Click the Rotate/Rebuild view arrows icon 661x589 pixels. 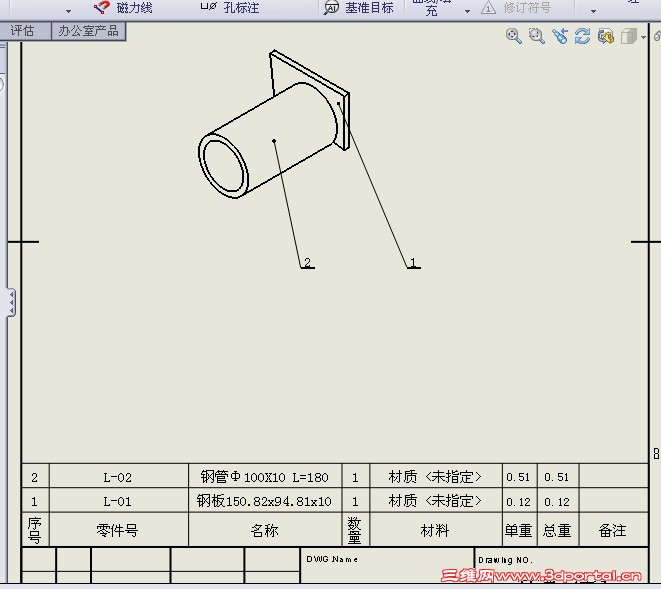583,36
